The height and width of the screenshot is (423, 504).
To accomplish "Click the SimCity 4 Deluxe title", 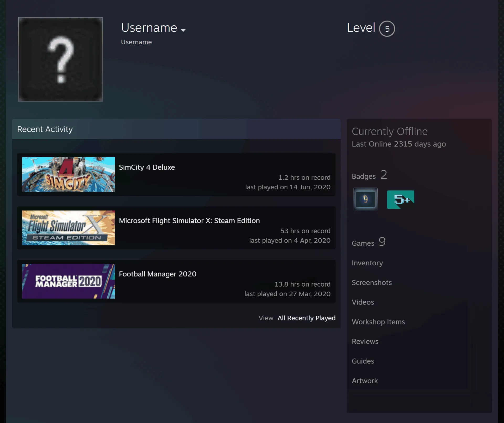I will pyautogui.click(x=147, y=167).
